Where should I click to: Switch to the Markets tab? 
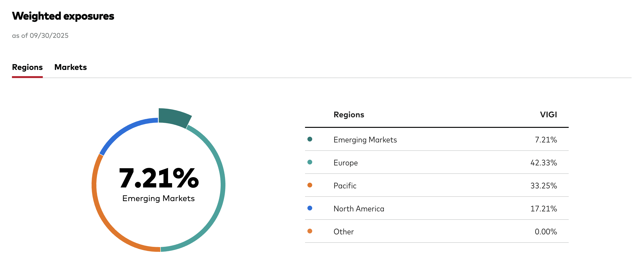(x=71, y=67)
